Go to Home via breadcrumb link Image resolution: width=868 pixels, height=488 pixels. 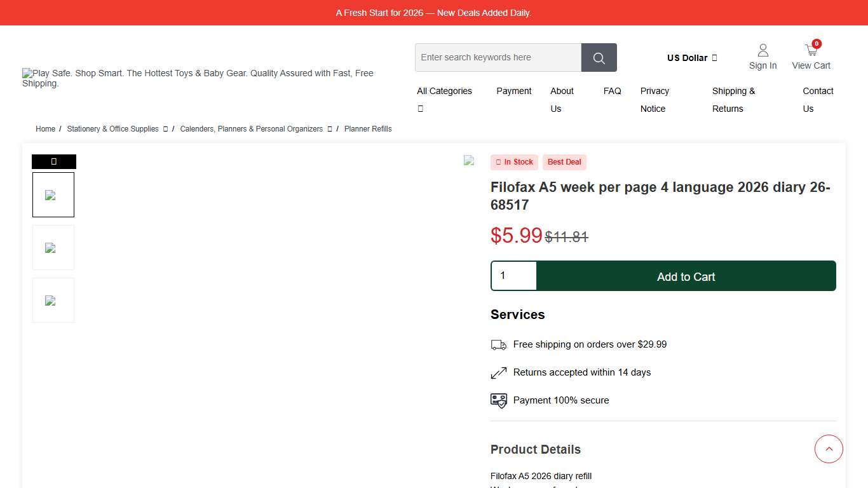45,129
